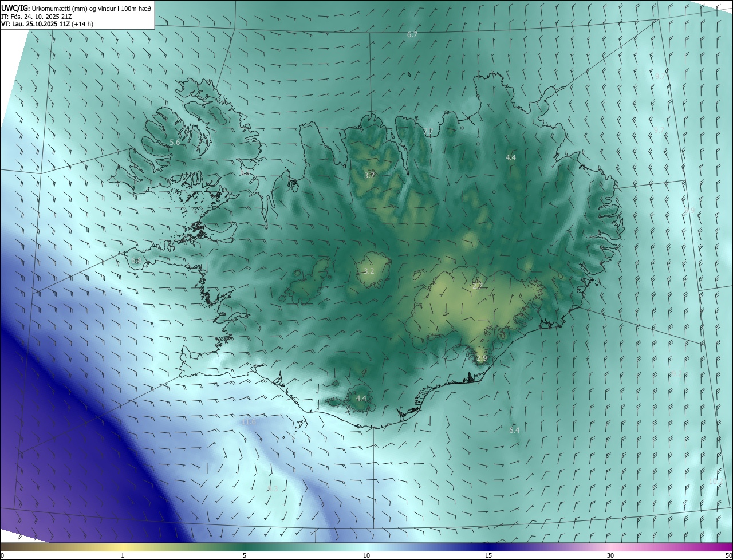The height and width of the screenshot is (560, 733).
Task: Click the '3.7' value label on the map
Action: pos(369,175)
